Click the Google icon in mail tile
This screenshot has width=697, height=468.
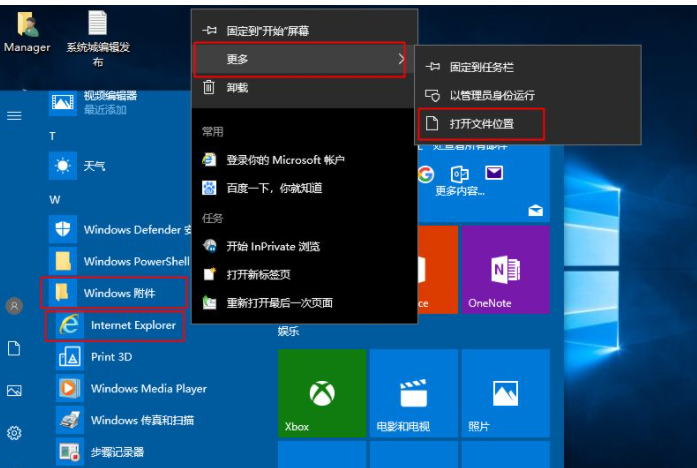pyautogui.click(x=426, y=174)
